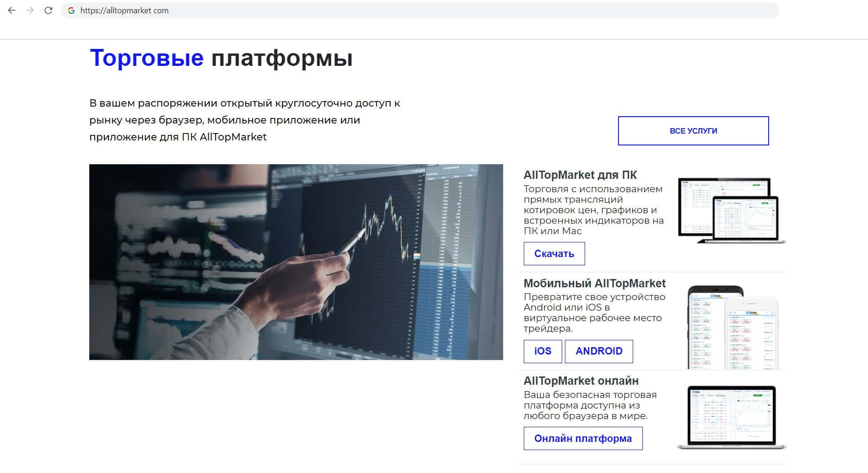Click the trader chart photo
The image size is (868, 473).
[x=296, y=262]
